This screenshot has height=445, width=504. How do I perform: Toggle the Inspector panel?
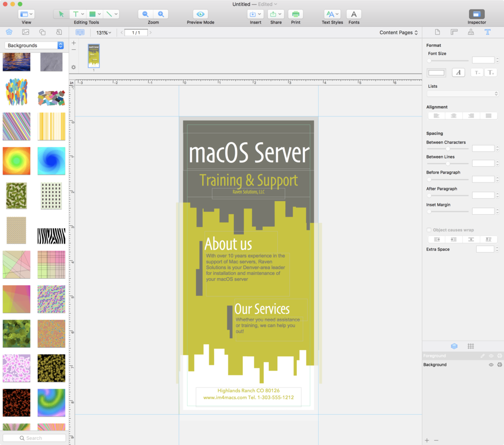[x=477, y=14]
